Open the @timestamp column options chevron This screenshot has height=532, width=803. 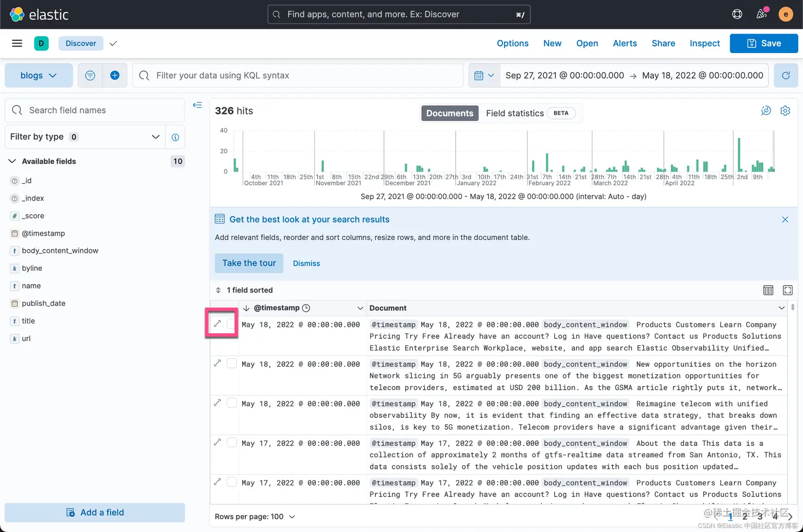tap(360, 308)
